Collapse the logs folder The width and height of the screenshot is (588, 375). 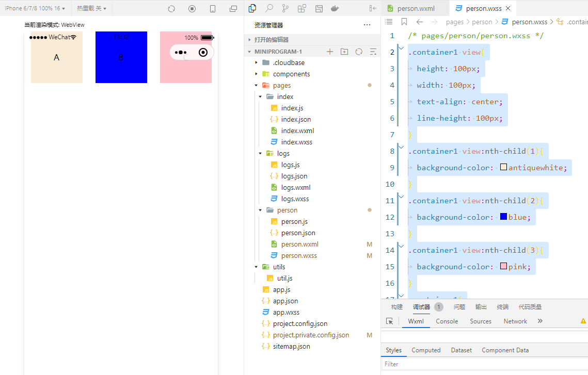[x=260, y=154]
